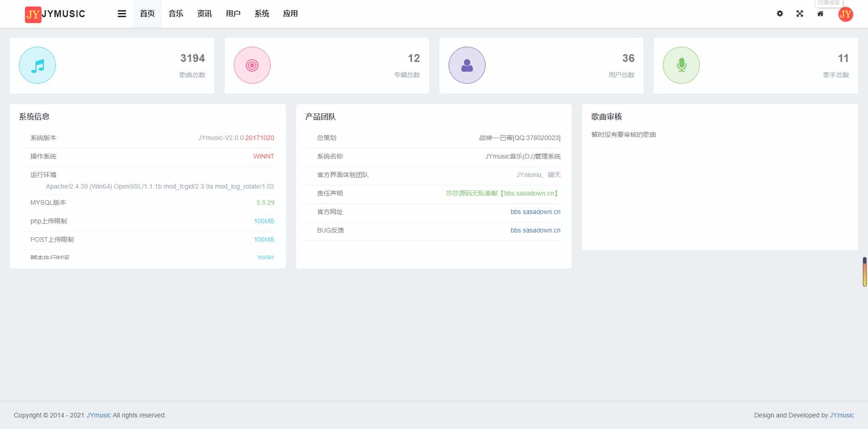Click the page scrollbar thumb on right edge
The width and height of the screenshot is (868, 429).
(x=864, y=272)
